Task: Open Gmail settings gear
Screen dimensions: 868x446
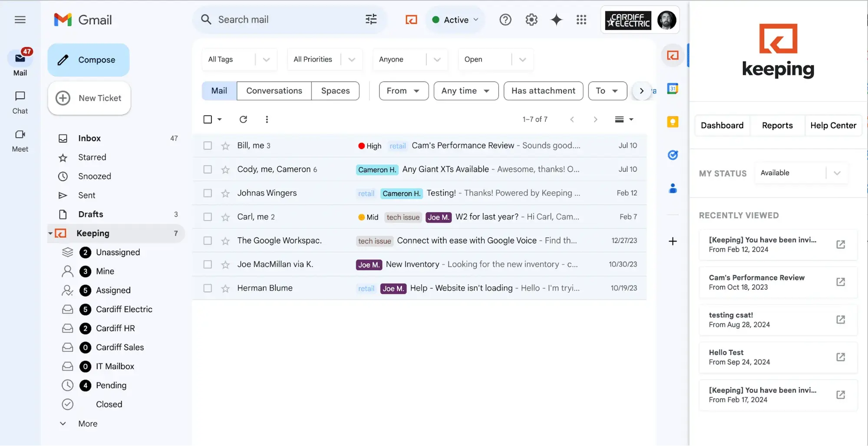Action: tap(531, 20)
